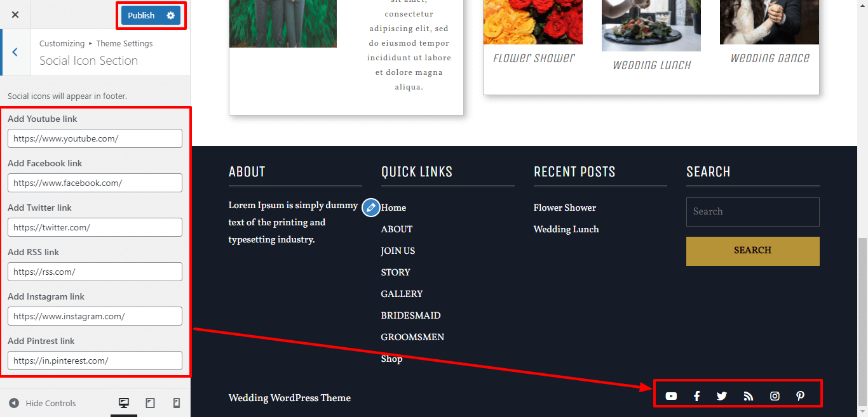Click the Pinterest footer icon
The width and height of the screenshot is (868, 417).
(800, 396)
